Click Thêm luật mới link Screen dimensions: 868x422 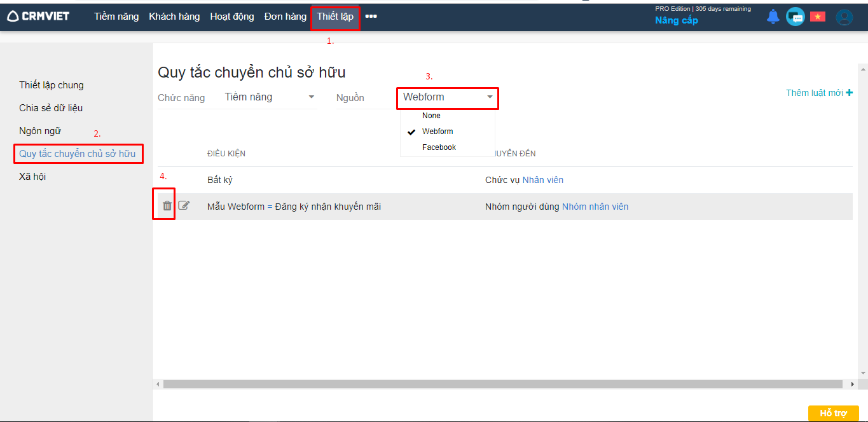click(819, 93)
